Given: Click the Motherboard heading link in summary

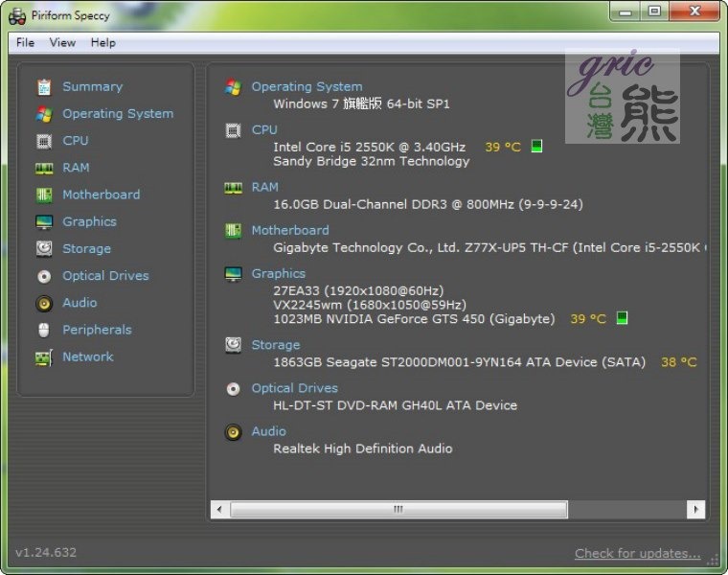Looking at the screenshot, I should pyautogui.click(x=290, y=230).
